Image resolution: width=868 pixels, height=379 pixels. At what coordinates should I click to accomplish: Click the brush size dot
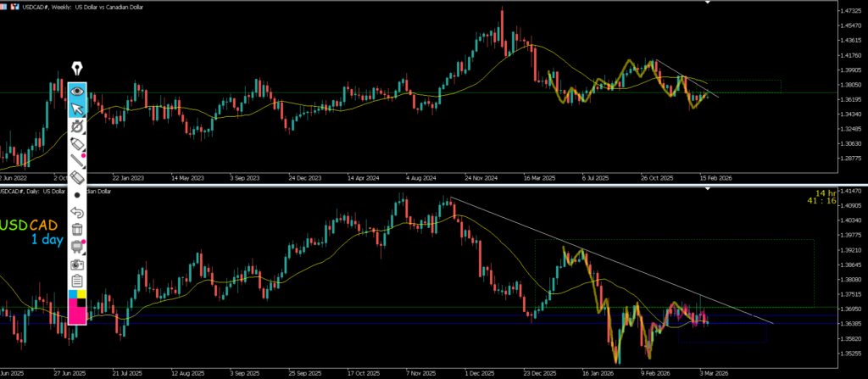77,194
